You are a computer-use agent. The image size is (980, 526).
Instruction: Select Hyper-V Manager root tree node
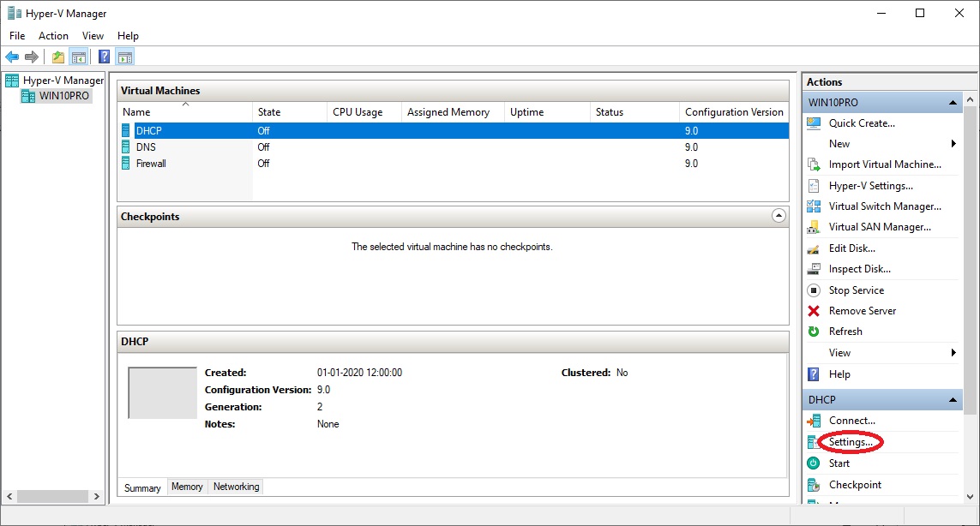pyautogui.click(x=63, y=80)
